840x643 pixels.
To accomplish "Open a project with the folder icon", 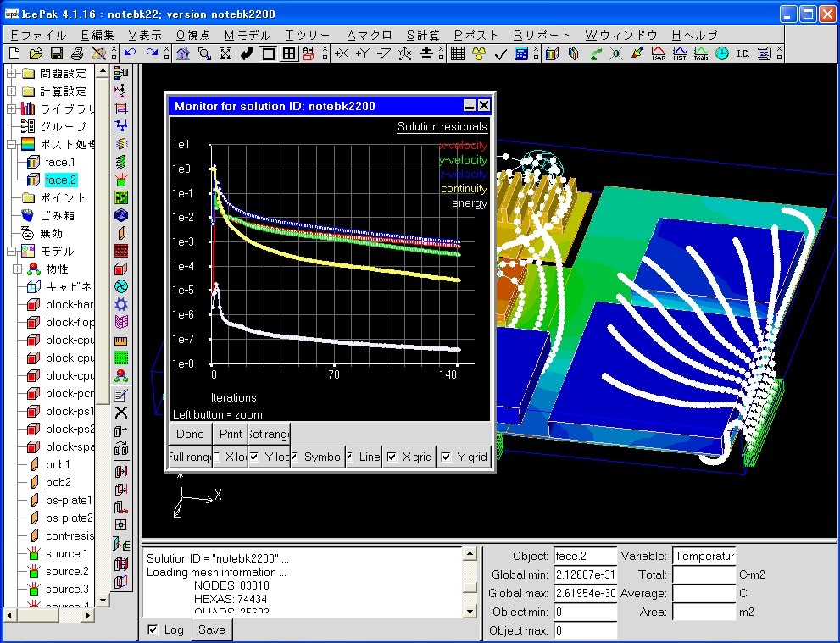I will (36, 53).
